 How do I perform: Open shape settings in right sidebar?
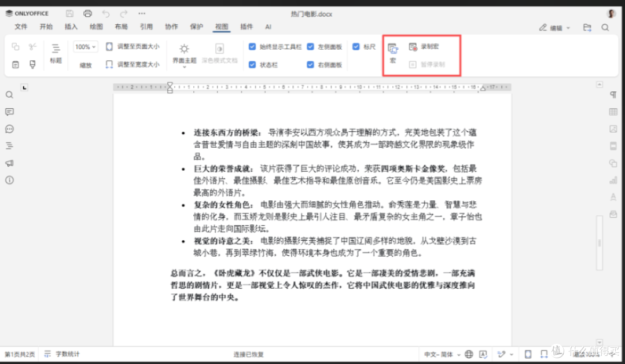pyautogui.click(x=613, y=163)
